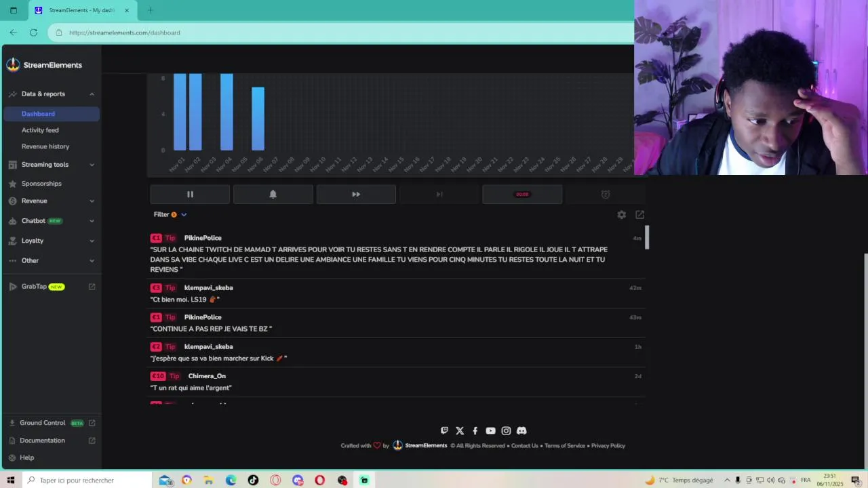Click the browser back arrow
Image resolution: width=868 pixels, height=488 pixels.
tap(13, 33)
